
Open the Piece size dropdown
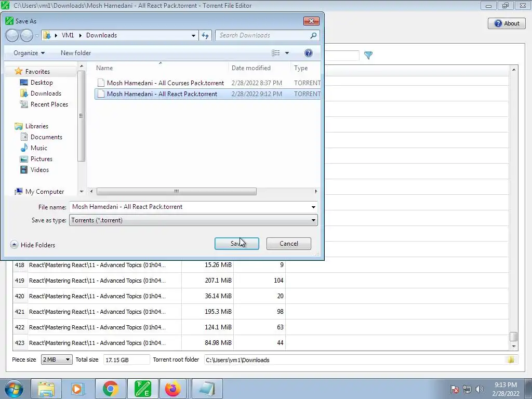[x=56, y=360]
